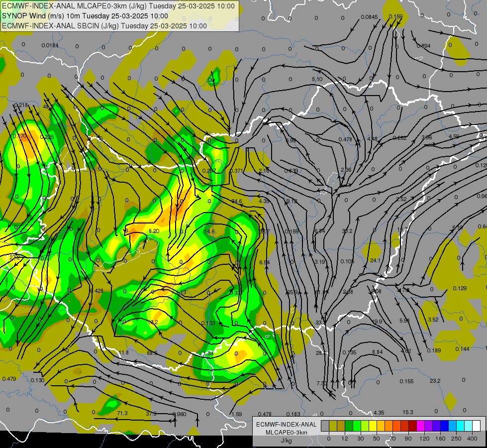The image size is (487, 448).
Task: Click the map value '25.9'
Action: click(292, 293)
